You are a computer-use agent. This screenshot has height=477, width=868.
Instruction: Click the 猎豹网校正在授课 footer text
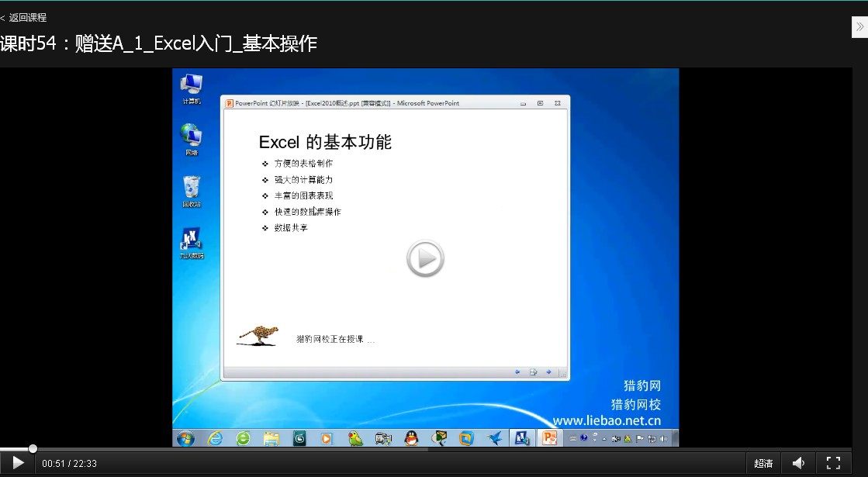[335, 339]
